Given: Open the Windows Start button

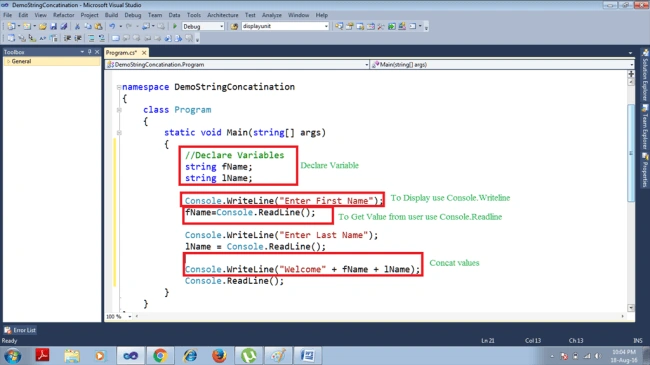Looking at the screenshot, I should point(12,356).
